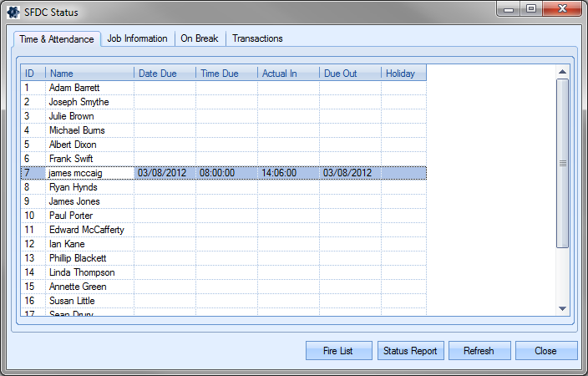588x376 pixels.
Task: Click the Date Due column header
Action: point(165,74)
